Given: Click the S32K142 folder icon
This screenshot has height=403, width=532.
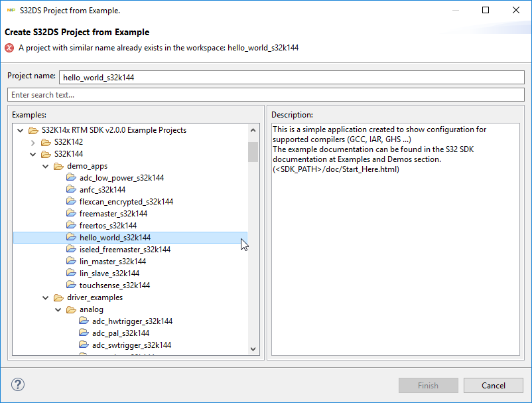Looking at the screenshot, I should [46, 142].
